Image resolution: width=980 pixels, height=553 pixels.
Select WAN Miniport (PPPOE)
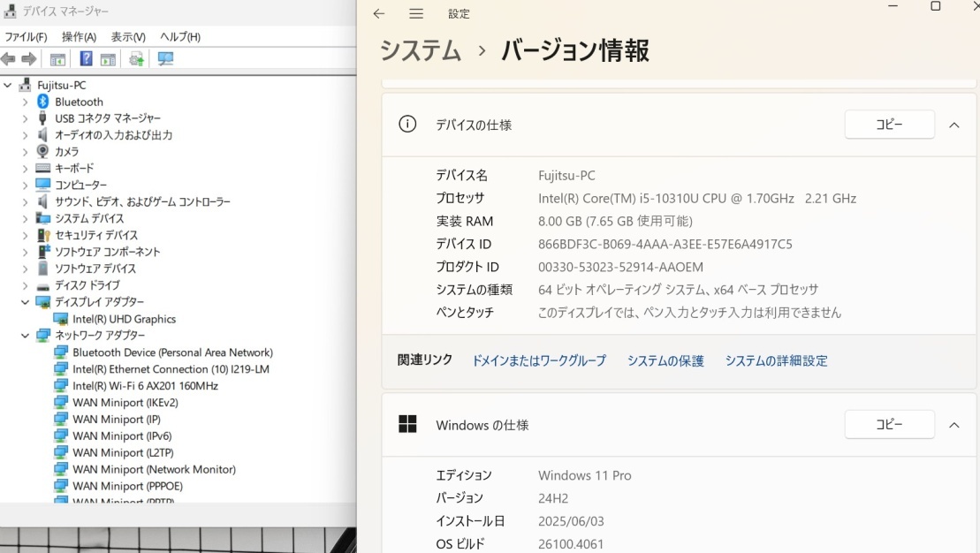point(127,486)
